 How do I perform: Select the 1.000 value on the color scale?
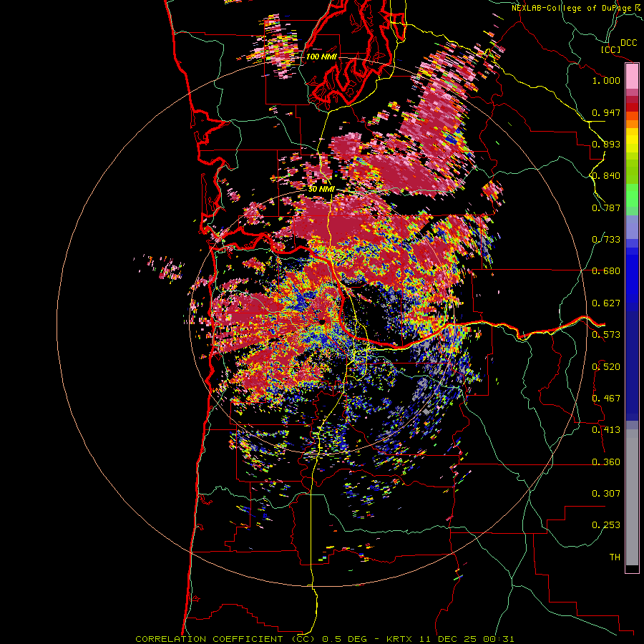606,80
